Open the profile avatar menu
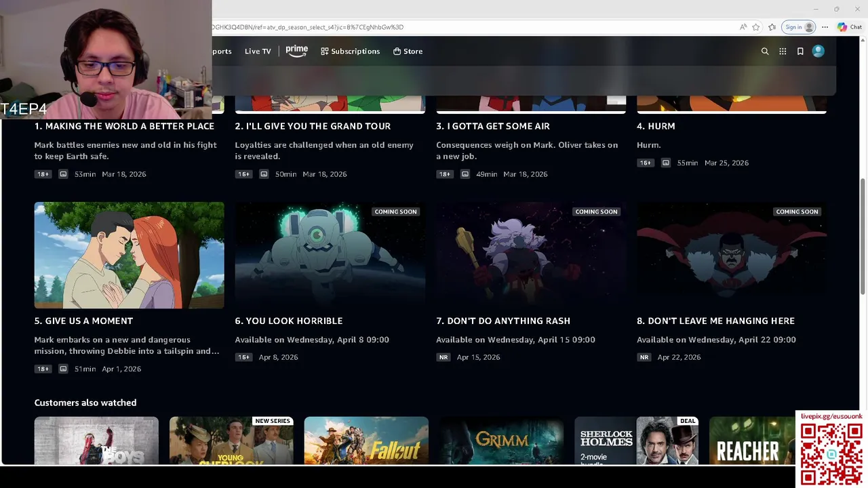 click(x=818, y=52)
